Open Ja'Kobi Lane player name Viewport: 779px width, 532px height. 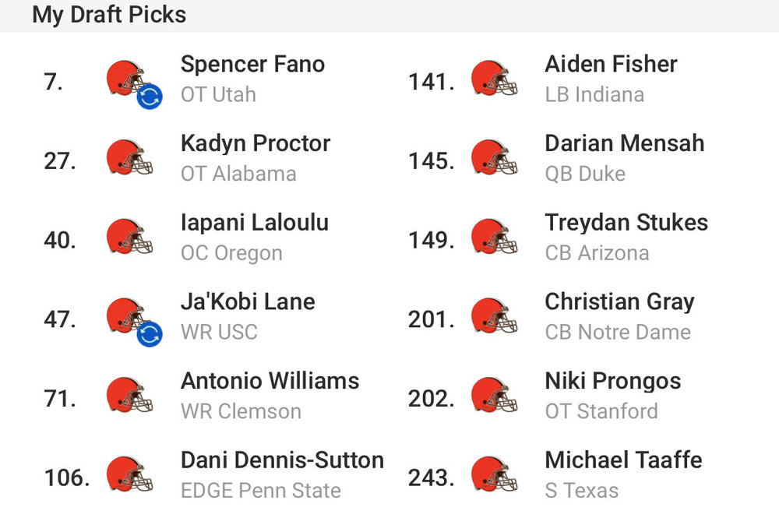coord(248,301)
